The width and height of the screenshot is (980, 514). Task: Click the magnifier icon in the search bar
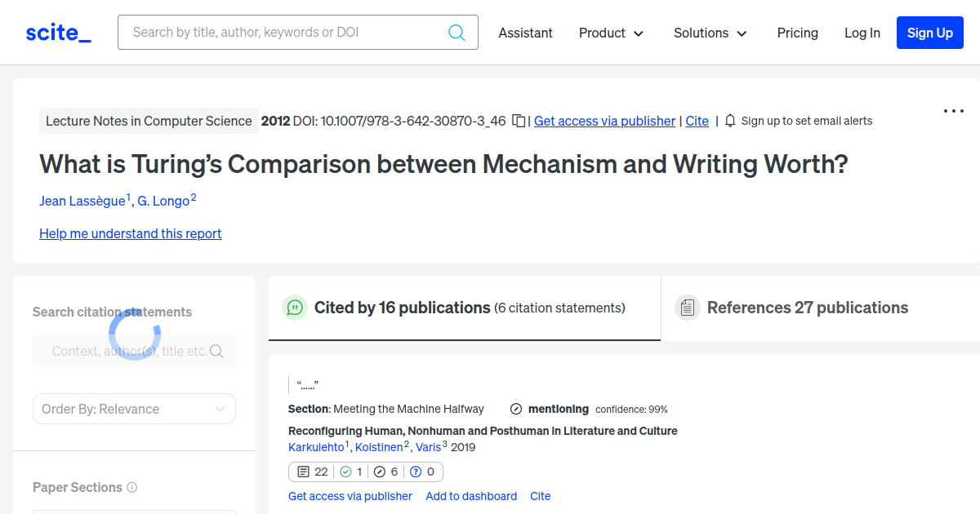pos(457,32)
